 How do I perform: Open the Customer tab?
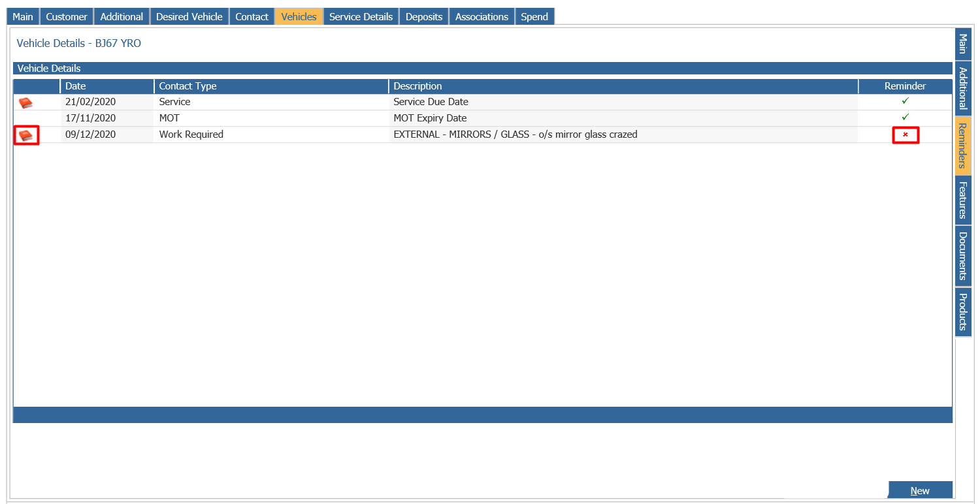point(67,16)
